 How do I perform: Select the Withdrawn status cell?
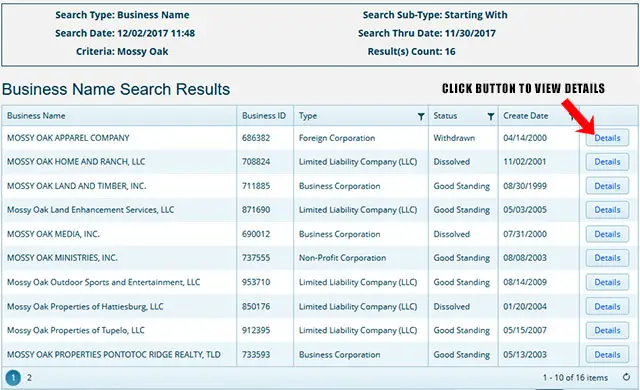[x=454, y=138]
